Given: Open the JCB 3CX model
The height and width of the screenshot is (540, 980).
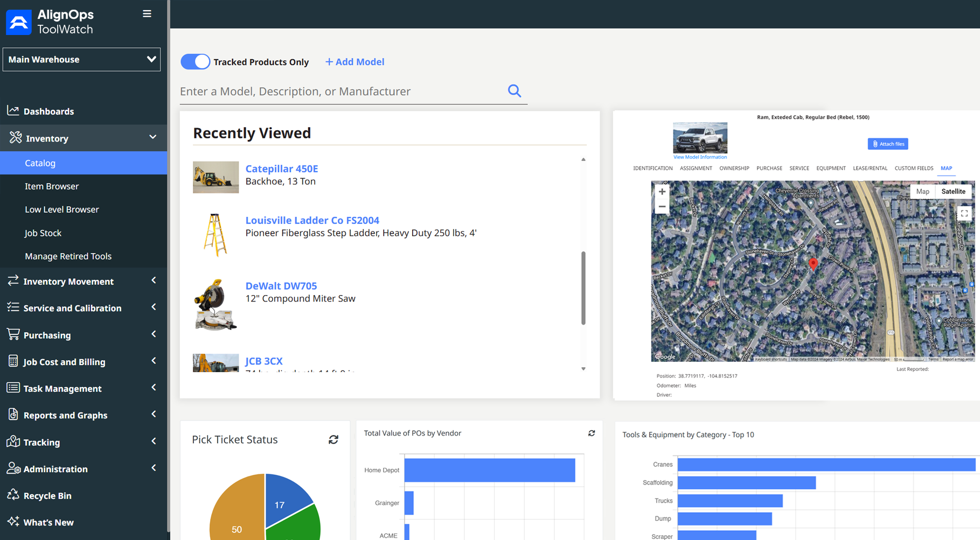Looking at the screenshot, I should pos(264,361).
